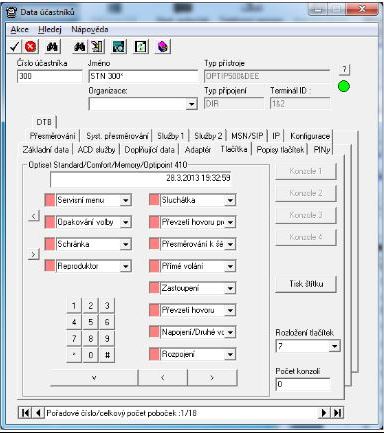Open the Organizace dropdown
Viewport: 384px width, 433px height.
coord(191,104)
